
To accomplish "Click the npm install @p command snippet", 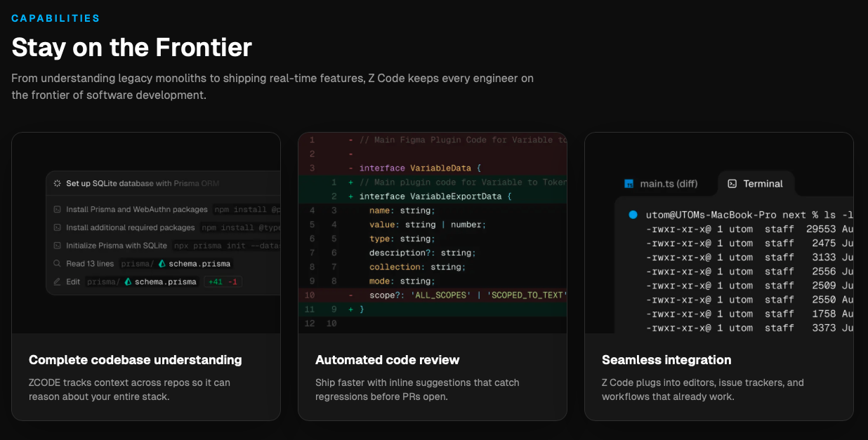I will (246, 209).
